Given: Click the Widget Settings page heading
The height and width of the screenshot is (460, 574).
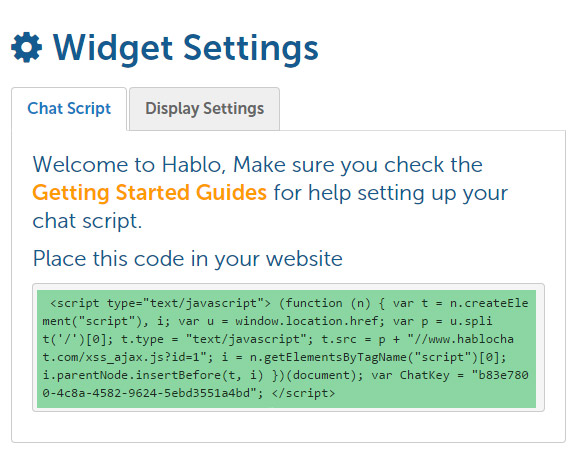Looking at the screenshot, I should (x=186, y=48).
